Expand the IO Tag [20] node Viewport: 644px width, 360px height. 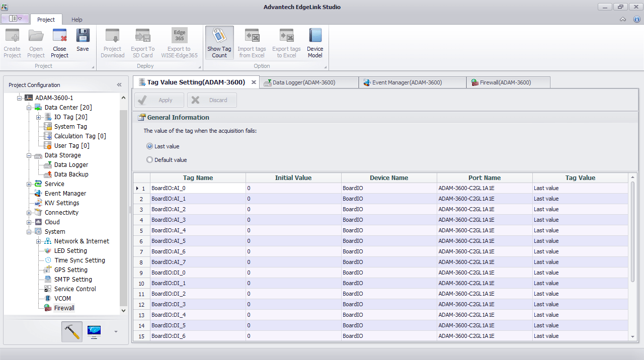[38, 117]
